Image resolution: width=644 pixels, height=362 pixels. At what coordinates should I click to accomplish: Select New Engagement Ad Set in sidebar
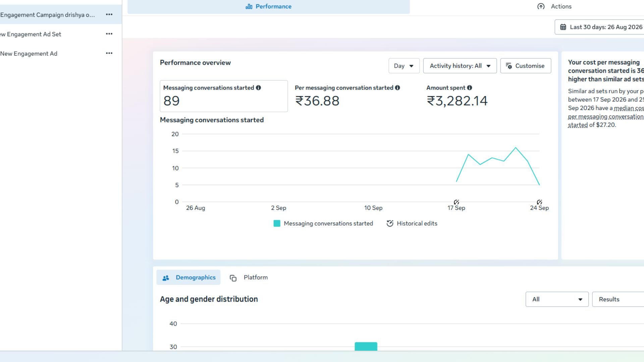(x=31, y=34)
